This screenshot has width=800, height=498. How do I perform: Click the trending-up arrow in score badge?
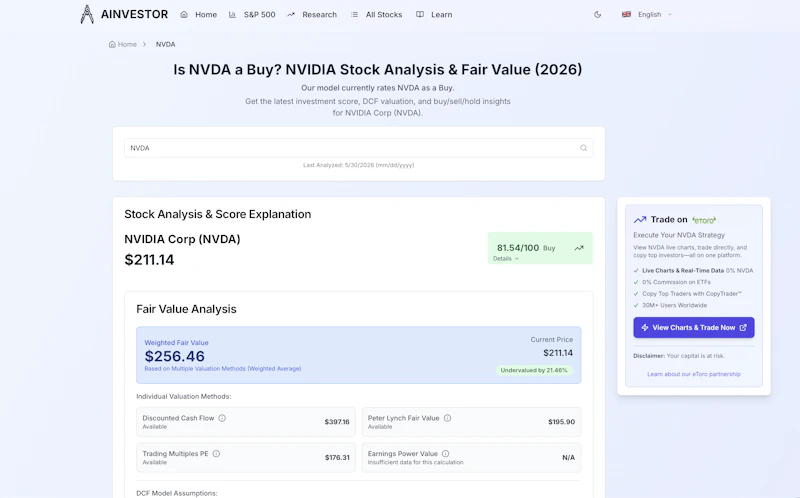pyautogui.click(x=579, y=248)
